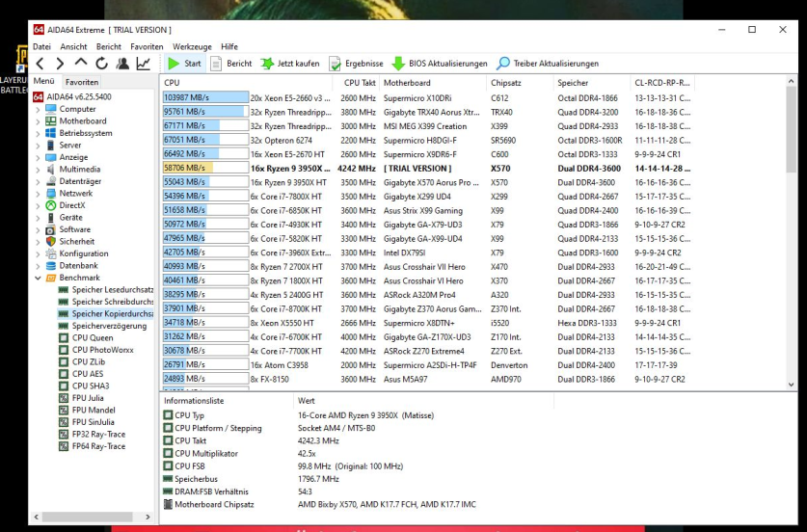The height and width of the screenshot is (532, 807).
Task: Expand the Multimedia tree node
Action: pyautogui.click(x=38, y=170)
